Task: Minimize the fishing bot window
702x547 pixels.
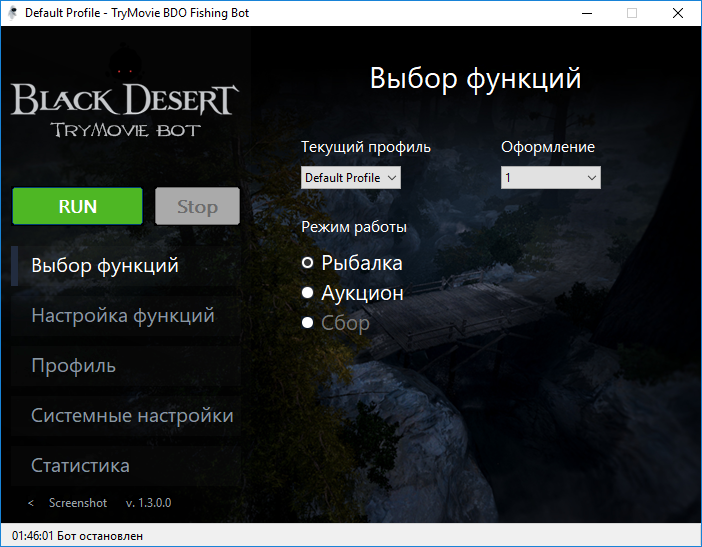Action: coord(587,13)
